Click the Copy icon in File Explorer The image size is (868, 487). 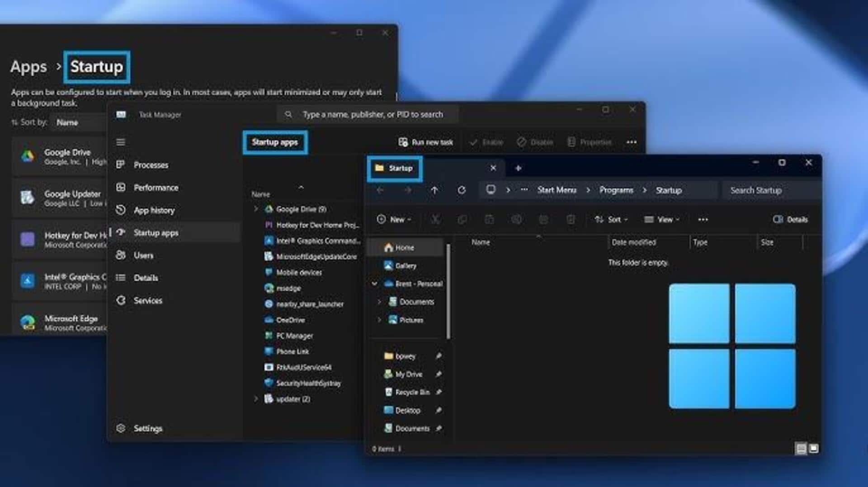point(462,220)
